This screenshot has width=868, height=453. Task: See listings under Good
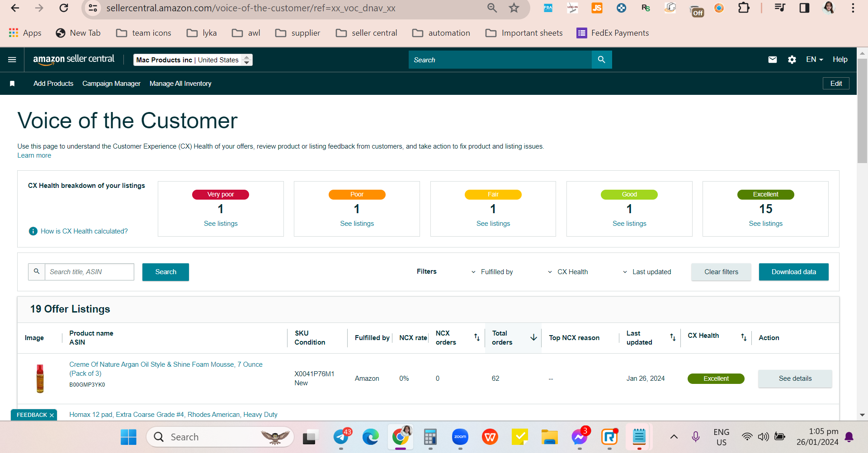629,224
